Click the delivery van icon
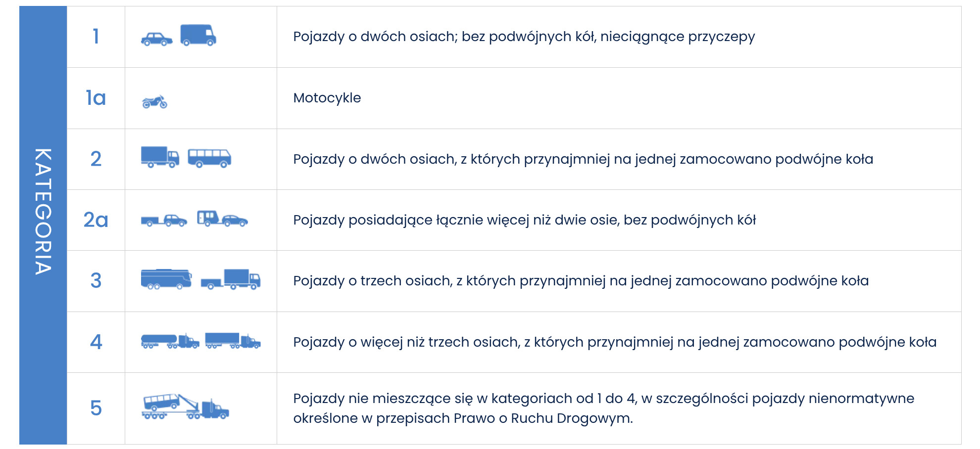 pyautogui.click(x=198, y=35)
